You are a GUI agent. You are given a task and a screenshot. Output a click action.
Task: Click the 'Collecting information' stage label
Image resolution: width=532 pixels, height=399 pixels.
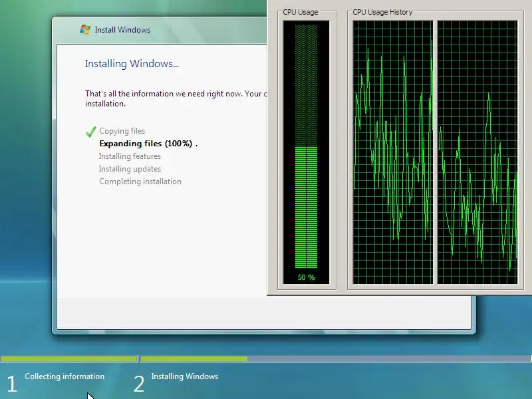65,376
